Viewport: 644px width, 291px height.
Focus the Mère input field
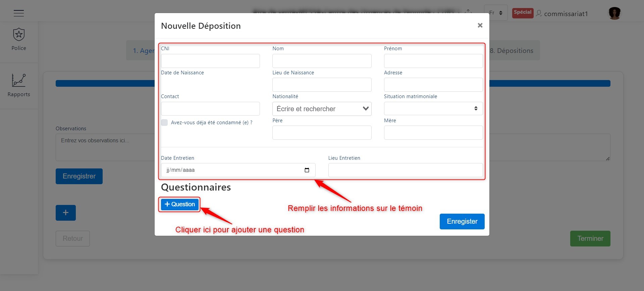433,133
